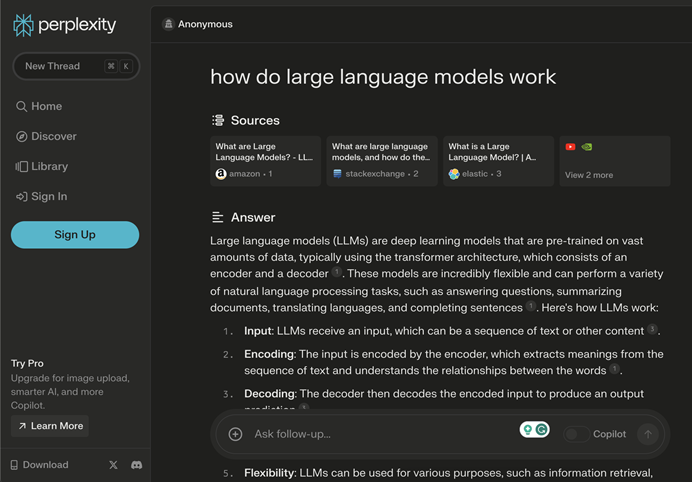This screenshot has height=482, width=692.
Task: Click the plus attach icon in follow-up bar
Action: click(x=236, y=434)
